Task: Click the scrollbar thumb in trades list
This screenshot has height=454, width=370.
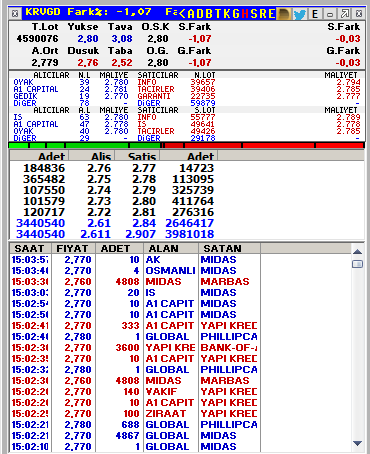Action: pyautogui.click(x=357, y=264)
